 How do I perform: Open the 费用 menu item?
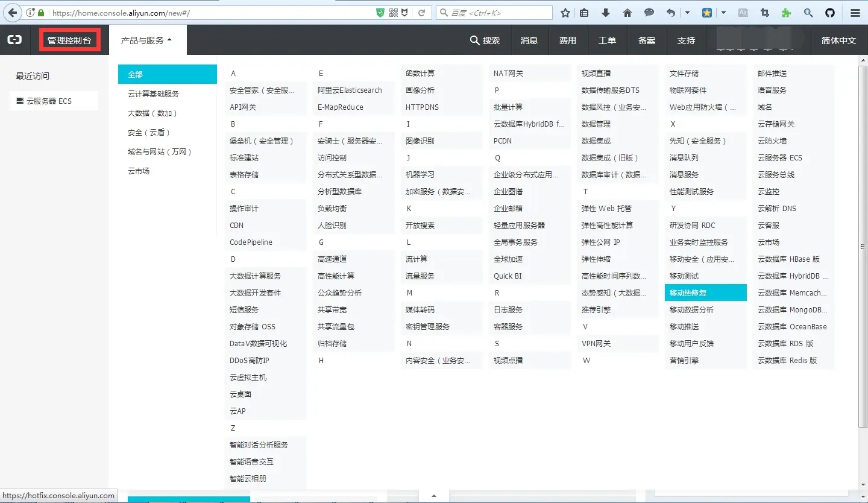[567, 40]
